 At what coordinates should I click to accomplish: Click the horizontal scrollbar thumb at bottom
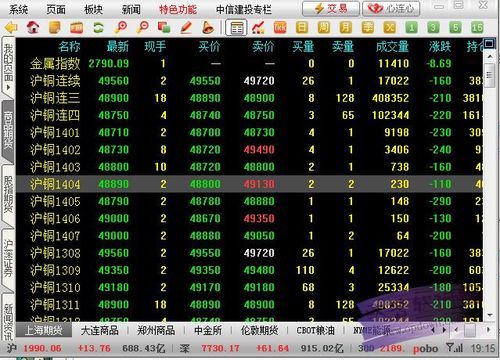[470, 330]
